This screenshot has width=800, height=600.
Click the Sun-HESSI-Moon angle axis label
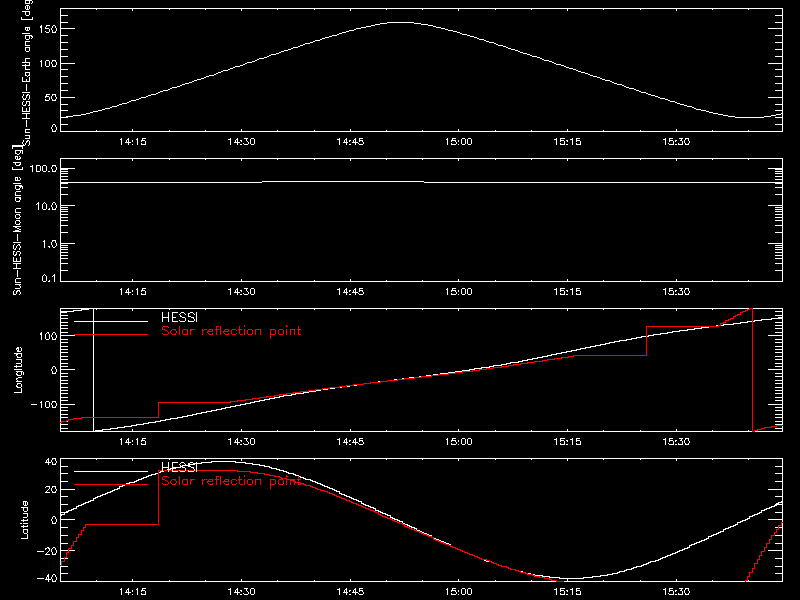click(17, 220)
